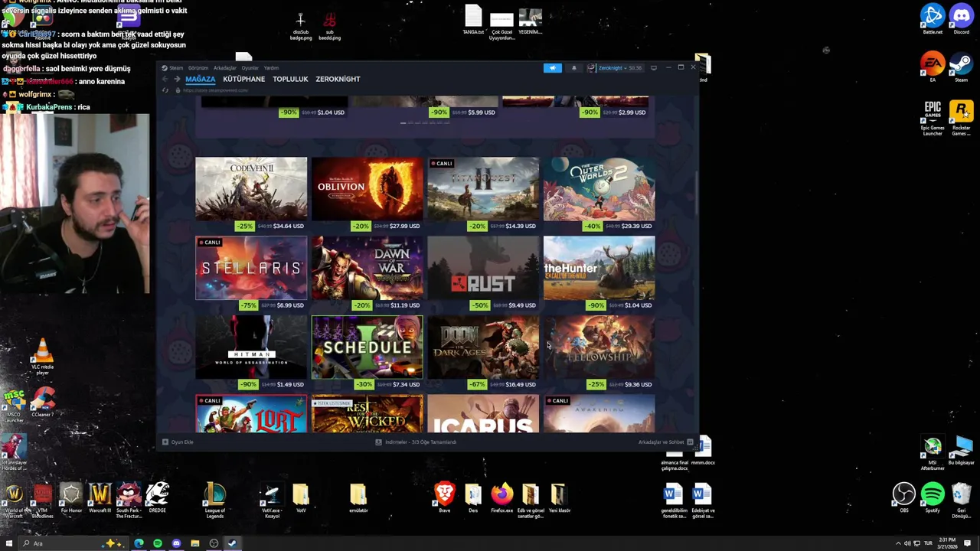The height and width of the screenshot is (551, 980).
Task: Open the Firefox.exe desktop shortcut
Action: point(502,498)
